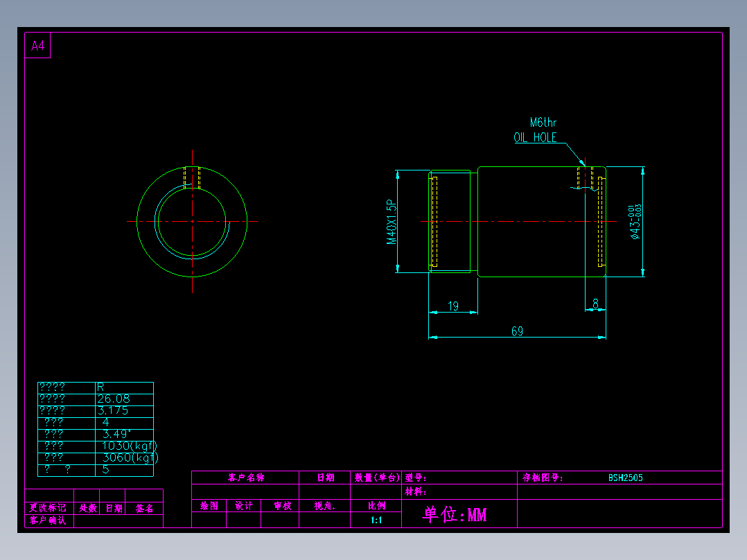Select the 19 length dimension
The width and height of the screenshot is (747, 560).
tap(453, 306)
